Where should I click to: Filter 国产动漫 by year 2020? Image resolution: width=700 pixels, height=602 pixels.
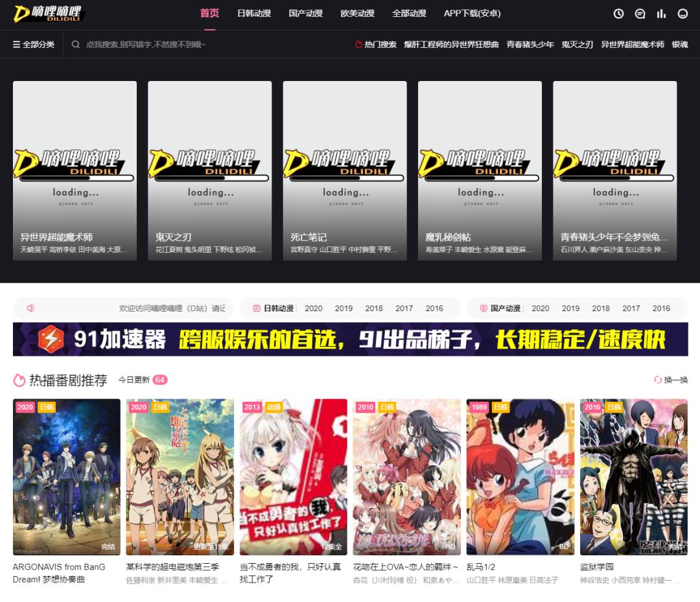(x=540, y=308)
